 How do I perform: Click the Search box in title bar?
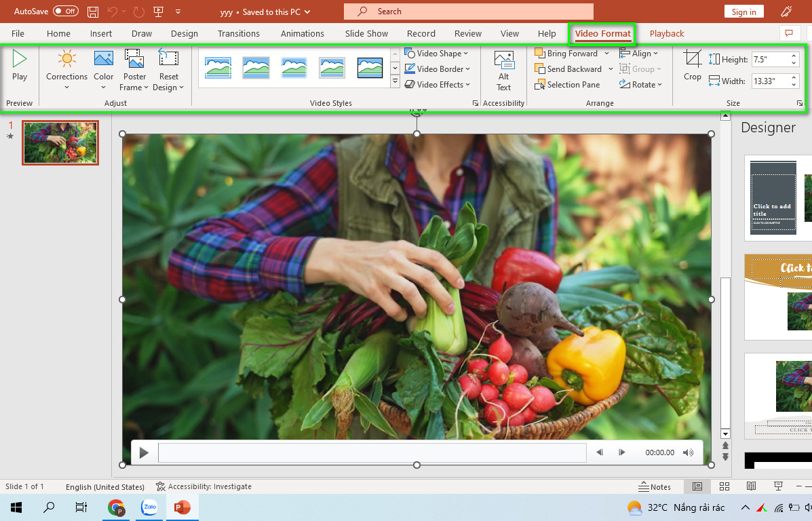coord(469,12)
